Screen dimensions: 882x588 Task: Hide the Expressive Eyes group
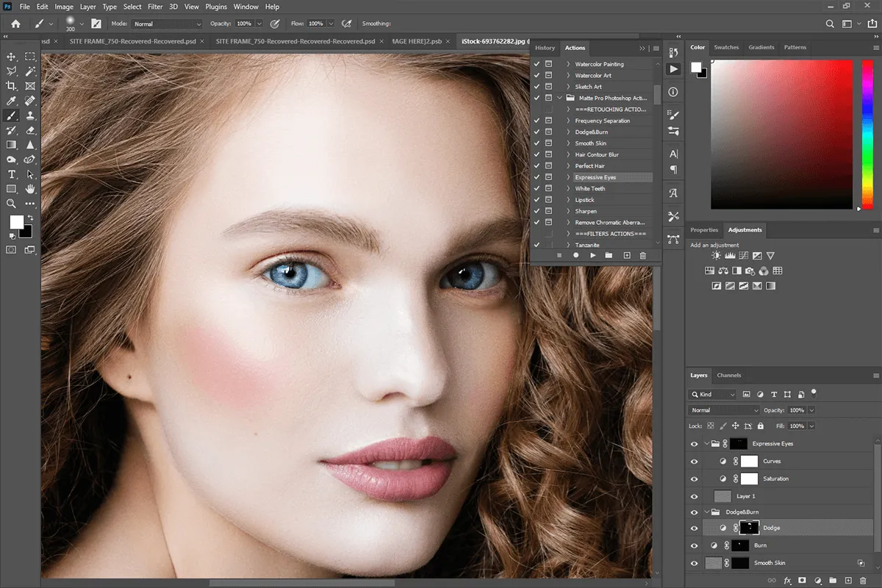(x=694, y=443)
